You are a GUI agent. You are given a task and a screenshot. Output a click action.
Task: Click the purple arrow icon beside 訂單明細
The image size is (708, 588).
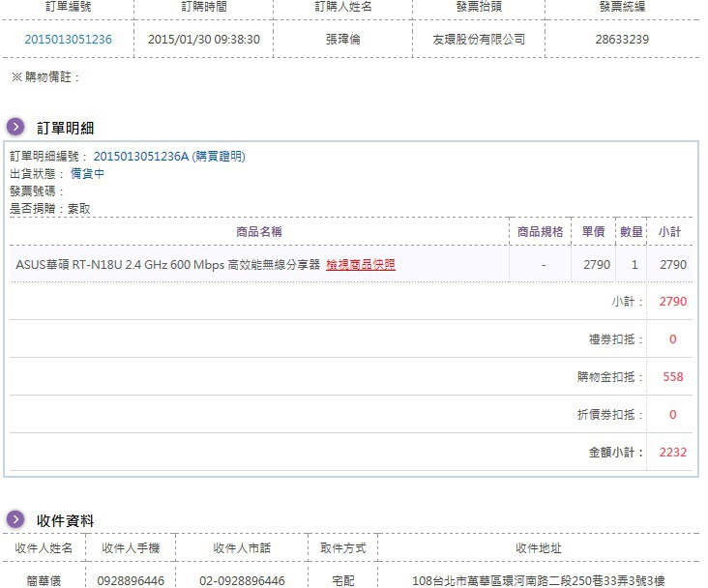coord(15,127)
